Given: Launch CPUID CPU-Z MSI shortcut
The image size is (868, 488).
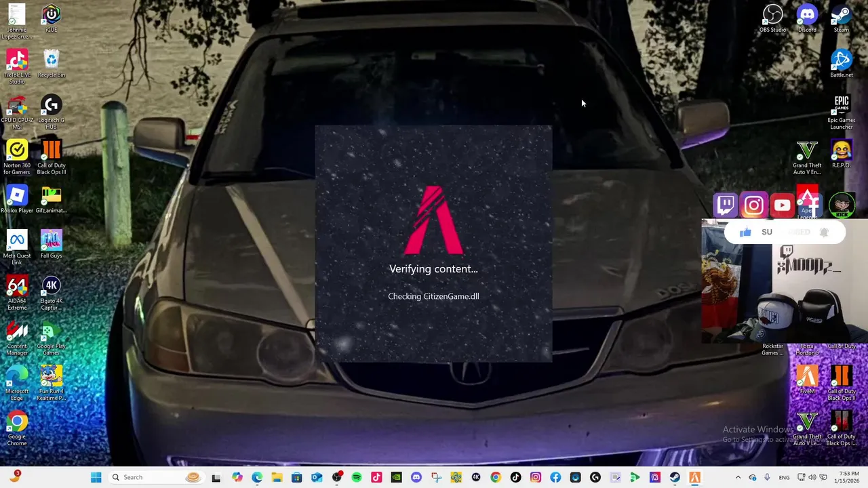Looking at the screenshot, I should tap(17, 112).
